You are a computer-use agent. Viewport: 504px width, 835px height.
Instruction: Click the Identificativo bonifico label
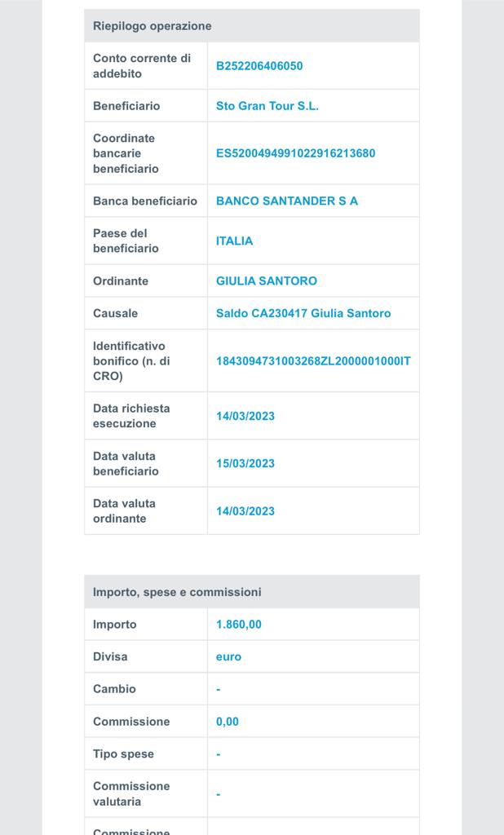tap(131, 361)
